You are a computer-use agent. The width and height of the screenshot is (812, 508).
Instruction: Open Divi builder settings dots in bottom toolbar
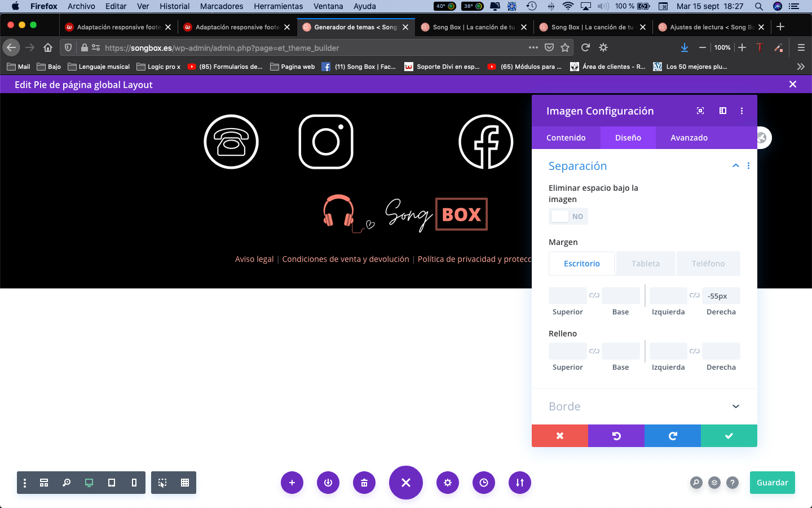(x=25, y=483)
